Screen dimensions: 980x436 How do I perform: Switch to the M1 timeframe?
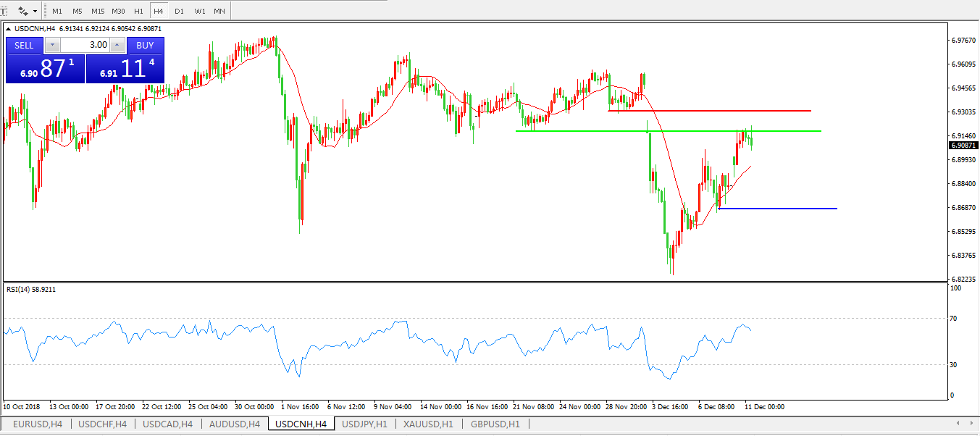[57, 12]
